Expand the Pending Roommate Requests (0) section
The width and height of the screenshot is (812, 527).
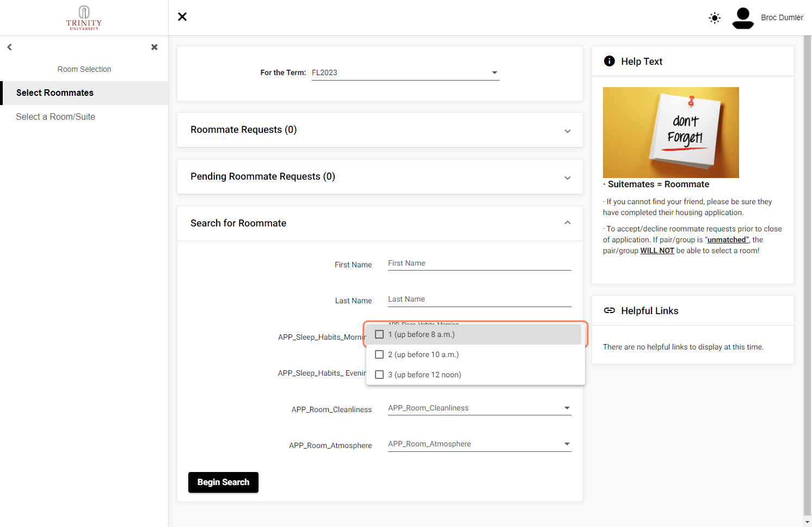click(x=380, y=176)
